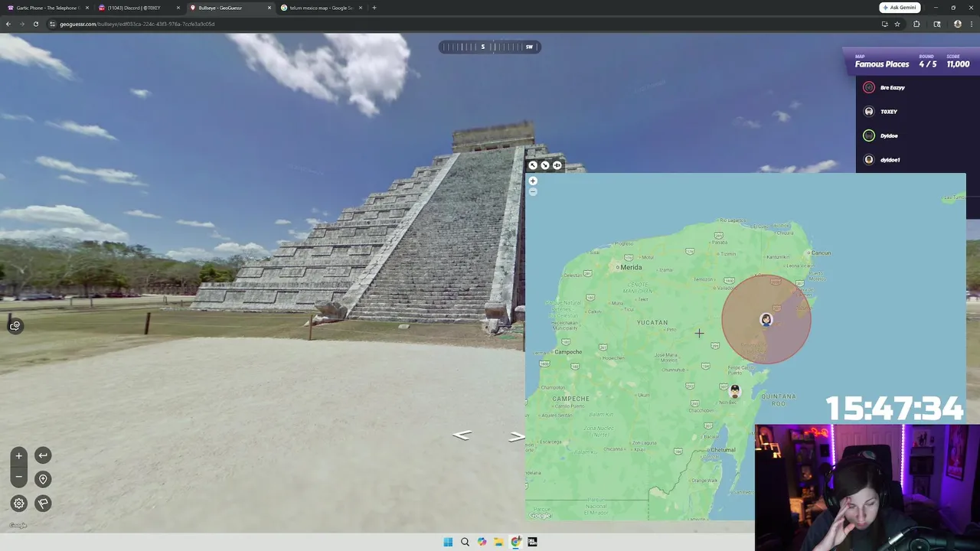The image size is (980, 551).
Task: Click YUCATAN state label on the map
Action: [652, 322]
